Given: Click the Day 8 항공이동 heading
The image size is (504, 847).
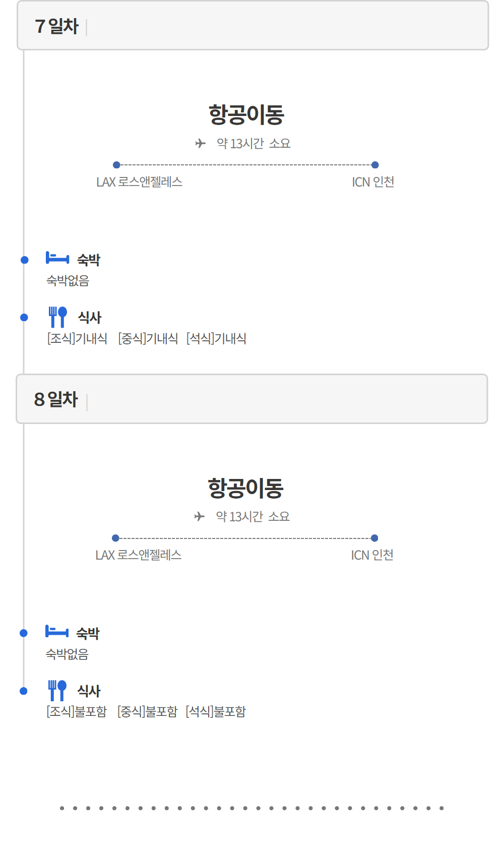Looking at the screenshot, I should pos(246,488).
